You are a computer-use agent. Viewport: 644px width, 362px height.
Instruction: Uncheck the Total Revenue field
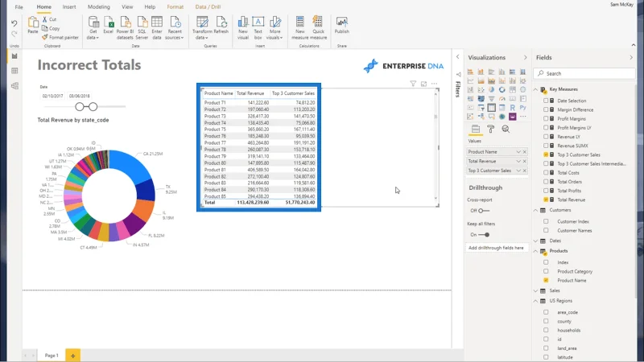pos(546,200)
